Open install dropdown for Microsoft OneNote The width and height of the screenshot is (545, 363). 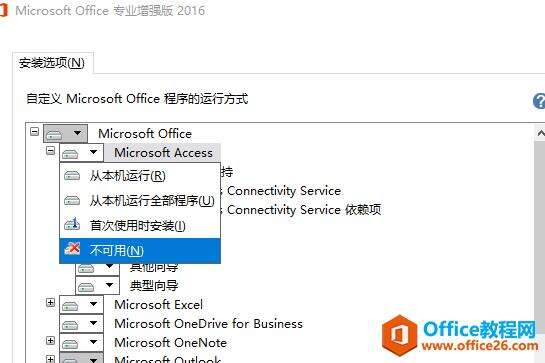[81, 343]
